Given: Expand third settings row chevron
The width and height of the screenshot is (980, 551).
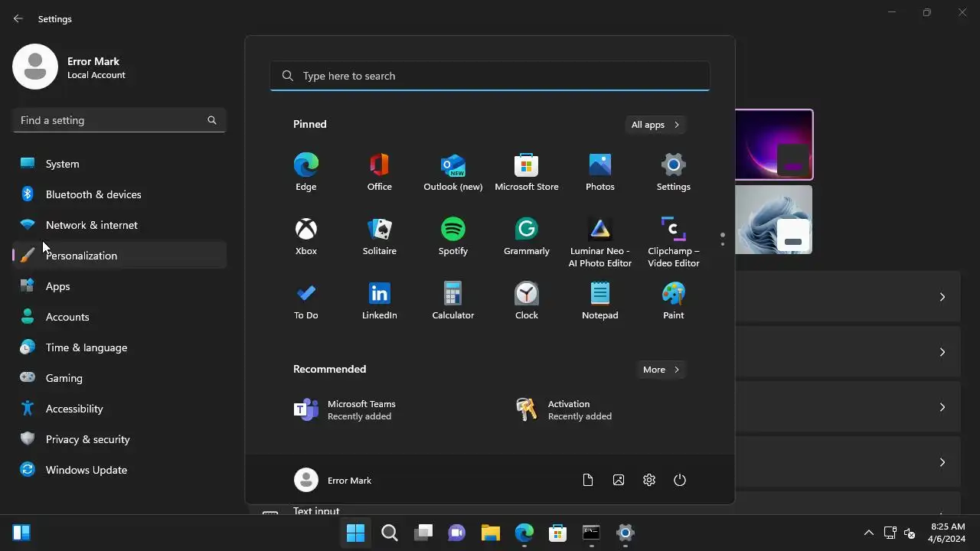Looking at the screenshot, I should point(942,407).
